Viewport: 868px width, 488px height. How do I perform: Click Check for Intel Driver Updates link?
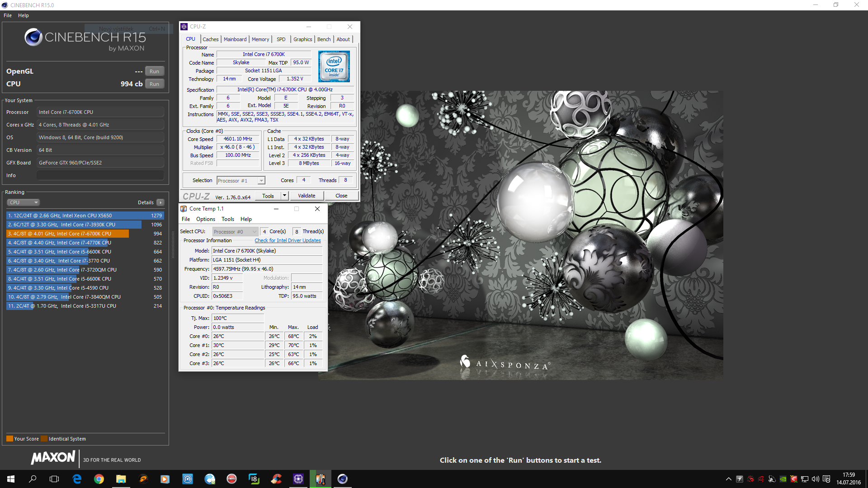[288, 240]
